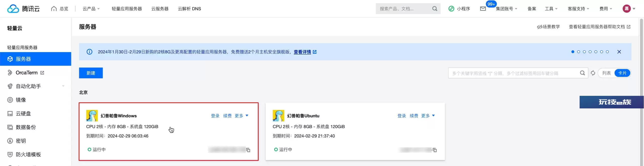Click the 数据备份 sidebar icon

(10, 127)
